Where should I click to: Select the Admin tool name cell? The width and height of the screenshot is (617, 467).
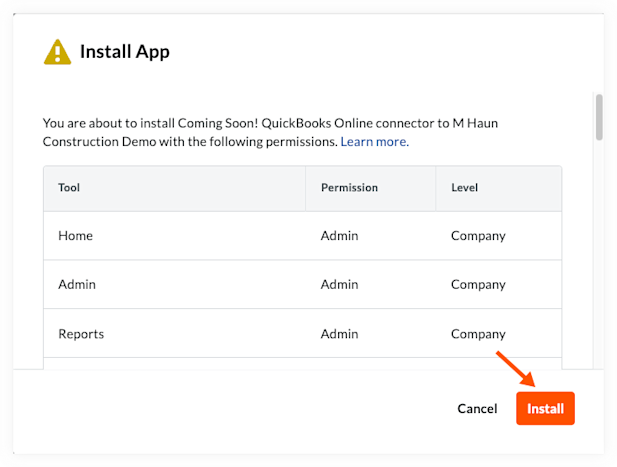coord(174,284)
